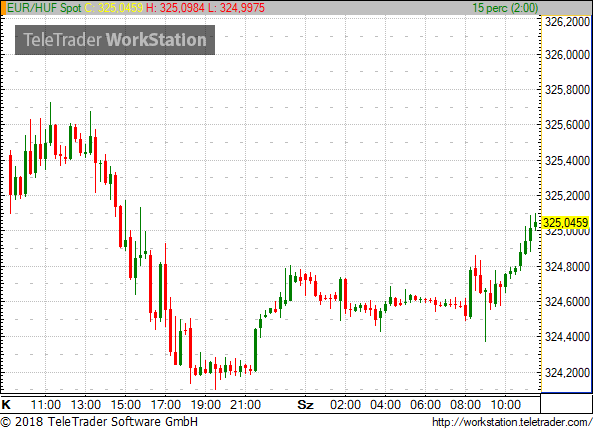Viewport: 593px width, 431px height.
Task: Click the 15 perc (2:00) interval label
Action: click(x=505, y=8)
